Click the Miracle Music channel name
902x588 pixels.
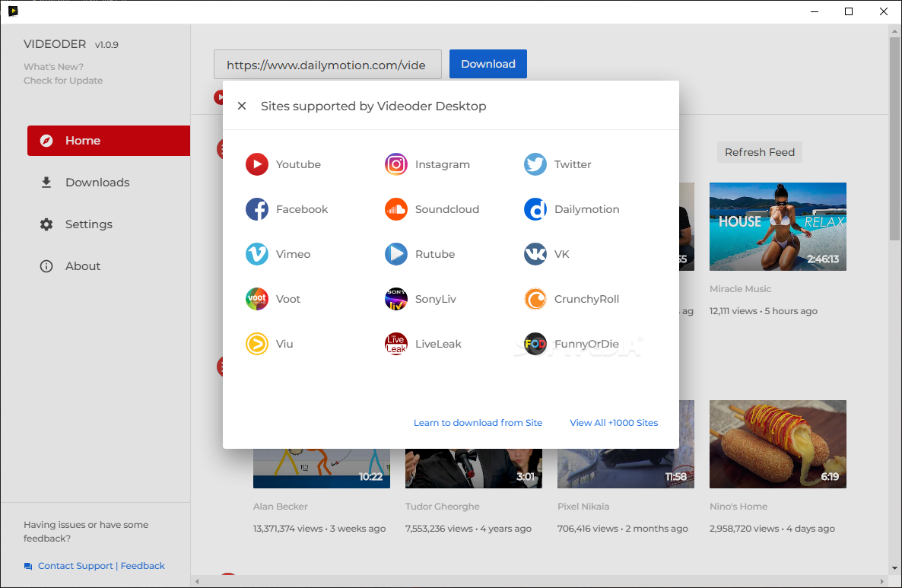coord(740,289)
